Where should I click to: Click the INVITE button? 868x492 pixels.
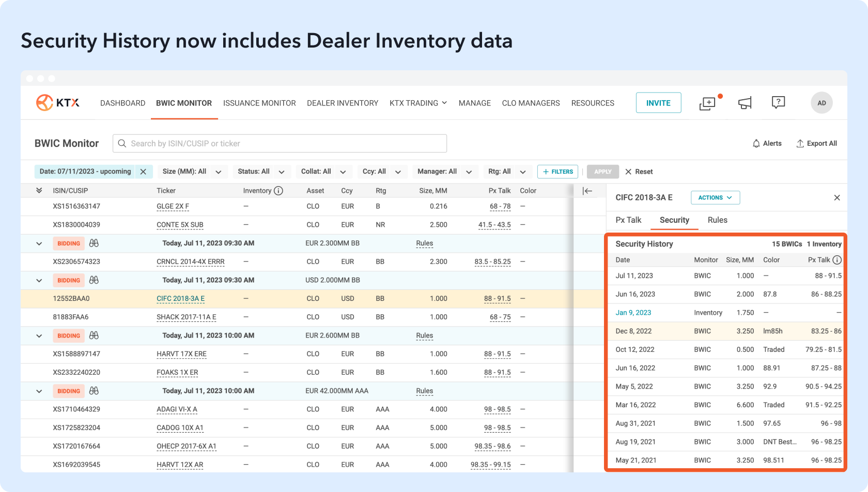[x=658, y=103]
